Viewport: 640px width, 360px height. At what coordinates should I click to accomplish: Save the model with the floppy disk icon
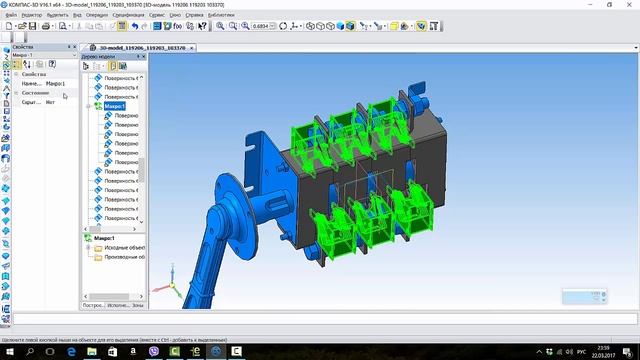coord(32,26)
